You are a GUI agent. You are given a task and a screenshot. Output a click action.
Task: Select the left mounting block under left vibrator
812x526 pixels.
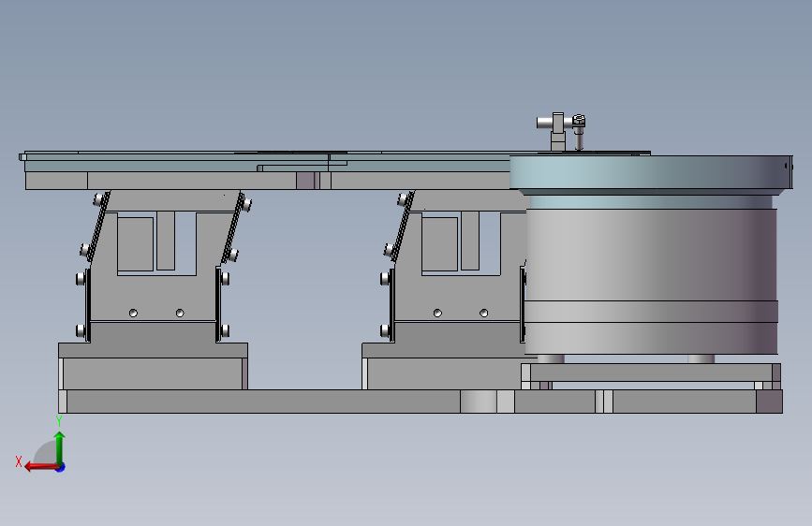[153, 373]
